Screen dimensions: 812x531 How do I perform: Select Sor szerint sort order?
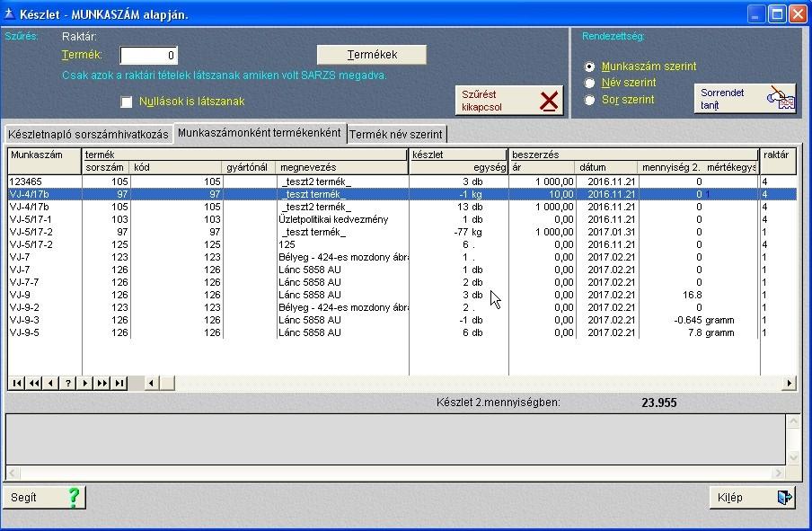(589, 100)
